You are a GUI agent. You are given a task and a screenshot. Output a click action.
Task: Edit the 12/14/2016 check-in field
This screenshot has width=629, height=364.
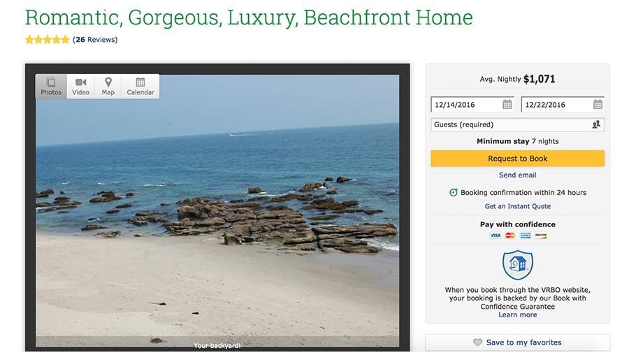click(x=472, y=105)
